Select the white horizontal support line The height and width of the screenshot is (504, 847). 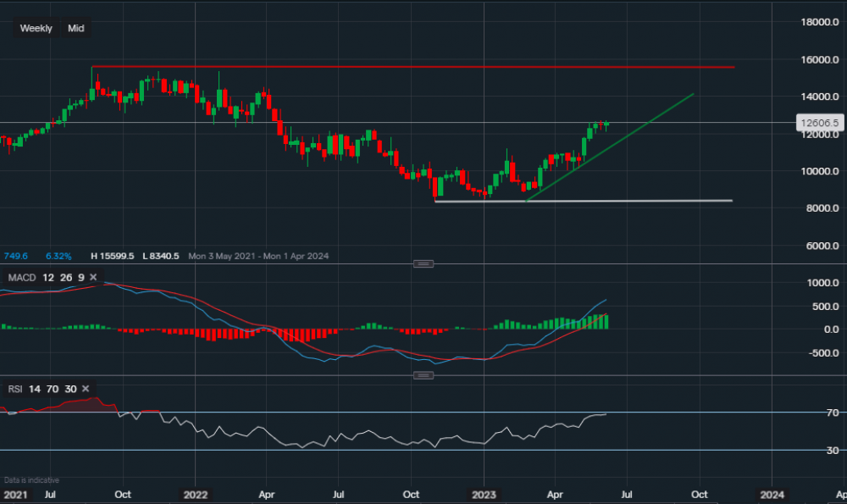pos(593,201)
